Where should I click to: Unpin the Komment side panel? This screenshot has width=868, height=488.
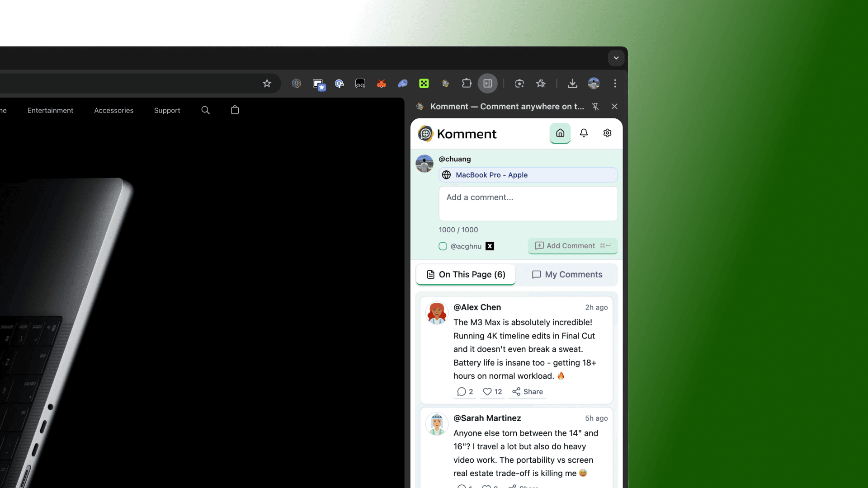595,106
